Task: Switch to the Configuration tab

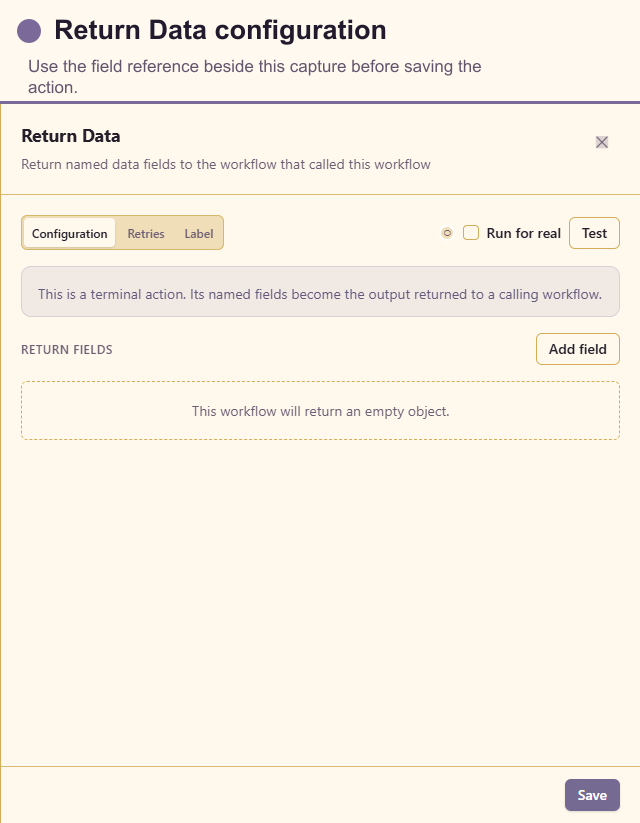Action: pyautogui.click(x=69, y=234)
